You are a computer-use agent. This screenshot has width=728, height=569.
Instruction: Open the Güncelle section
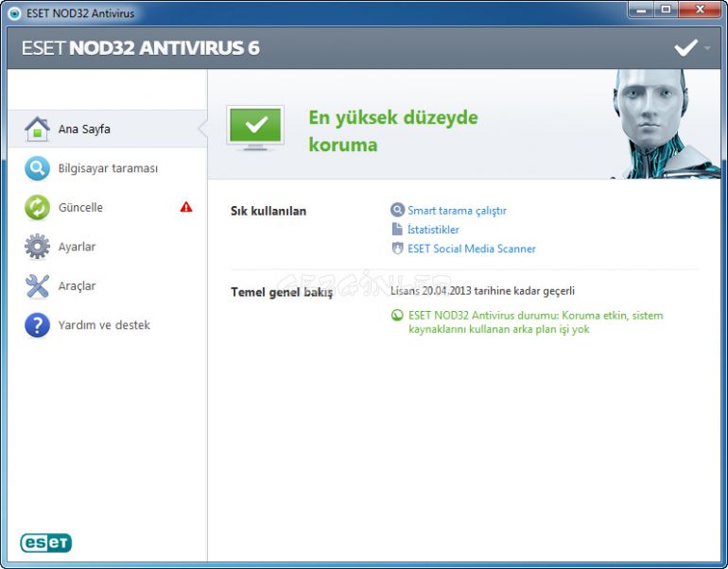pyautogui.click(x=107, y=207)
